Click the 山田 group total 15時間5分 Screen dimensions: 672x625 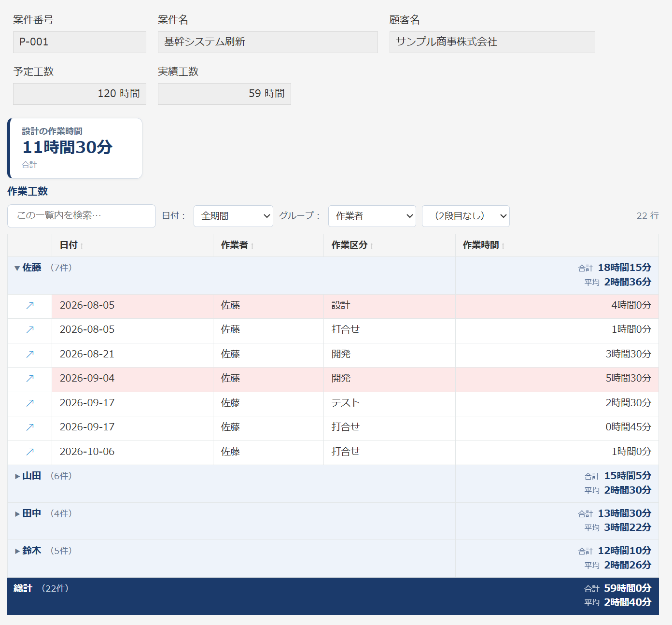tap(628, 476)
